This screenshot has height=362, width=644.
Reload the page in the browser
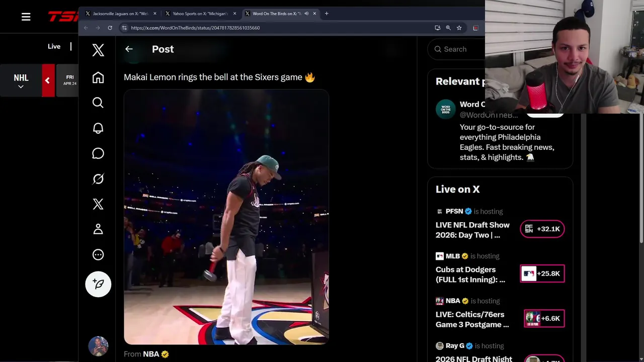click(110, 28)
